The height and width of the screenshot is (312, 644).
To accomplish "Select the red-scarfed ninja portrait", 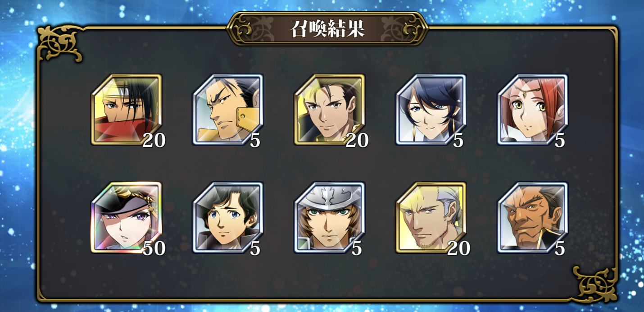I will 126,110.
